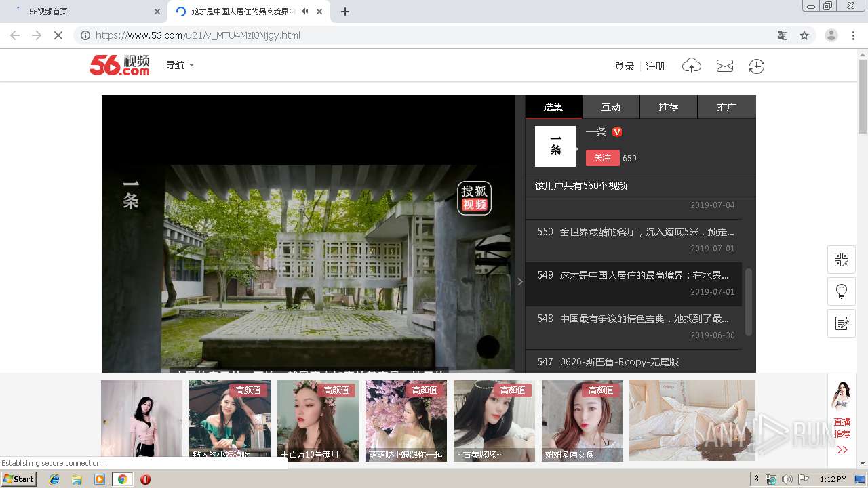The width and height of the screenshot is (868, 488).
Task: Open the Chrome profile icon
Action: click(831, 35)
